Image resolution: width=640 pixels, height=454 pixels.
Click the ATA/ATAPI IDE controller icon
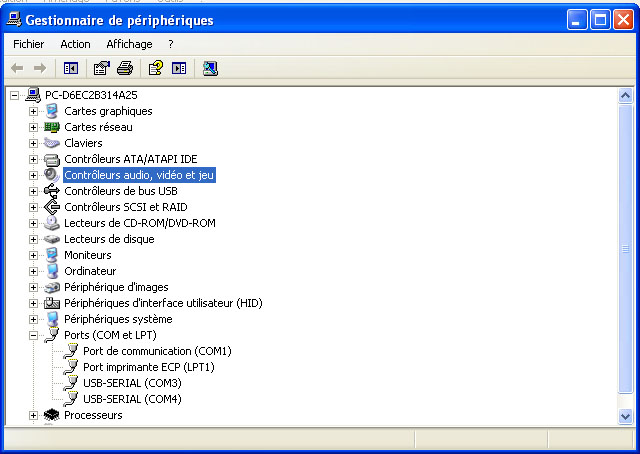pos(52,159)
